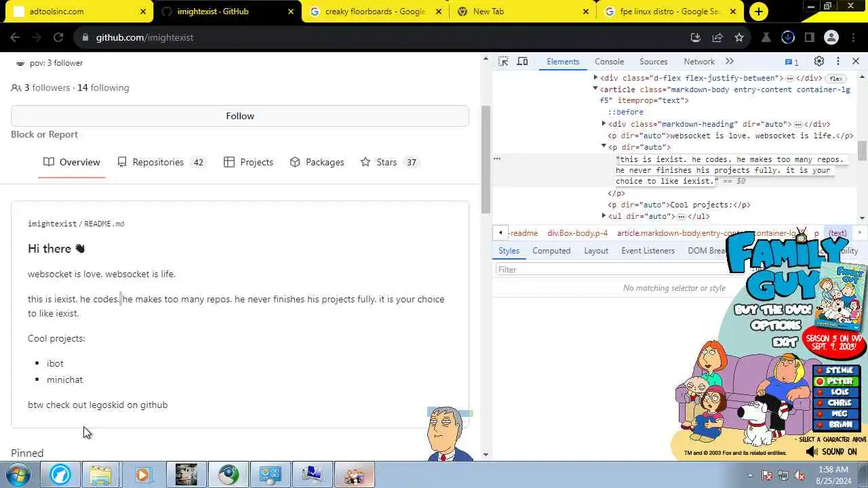Open the Projects tab on GitHub profile
This screenshot has width=868, height=488.
249,162
